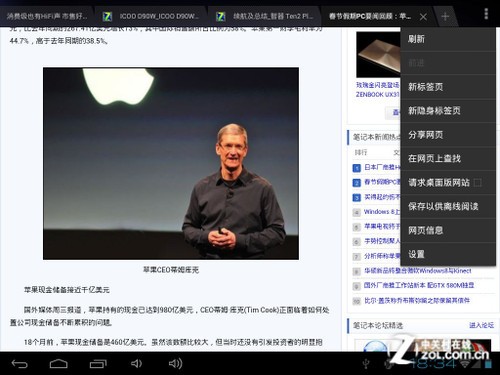Open the USB status icon in tray
500x375 pixels.
pos(366,364)
